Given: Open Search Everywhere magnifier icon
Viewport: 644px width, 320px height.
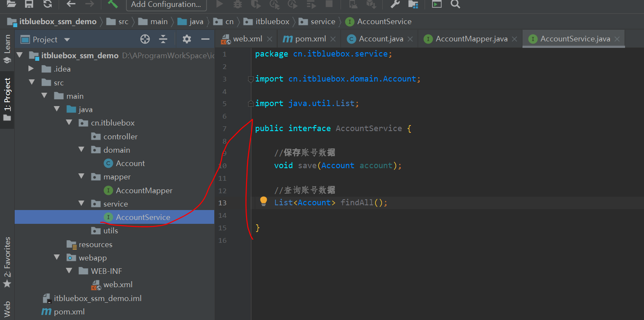Looking at the screenshot, I should 455,4.
